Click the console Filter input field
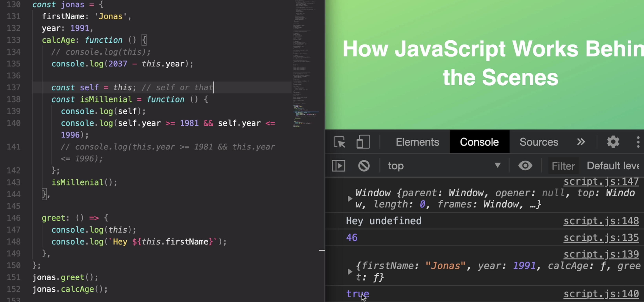Screen dimensions: 644x302 coord(563,166)
